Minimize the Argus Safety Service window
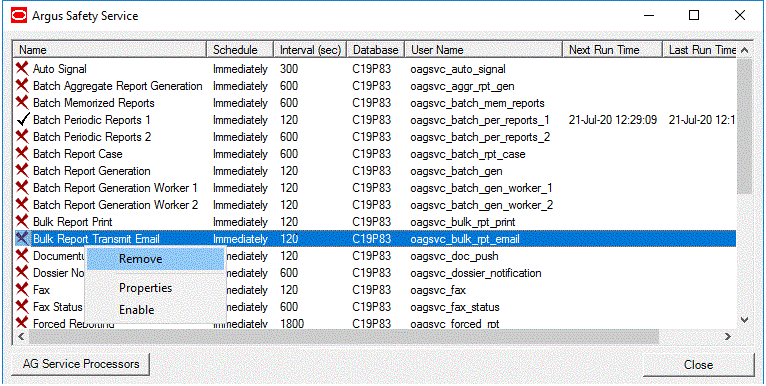 click(x=648, y=16)
